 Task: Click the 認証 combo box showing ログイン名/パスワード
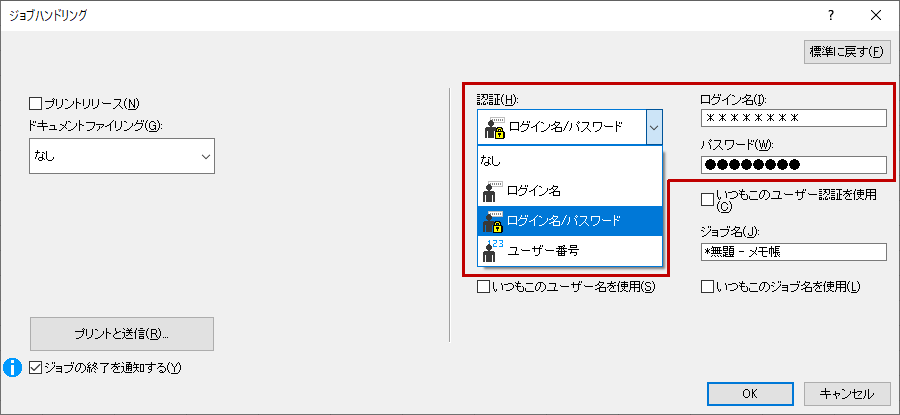click(570, 127)
